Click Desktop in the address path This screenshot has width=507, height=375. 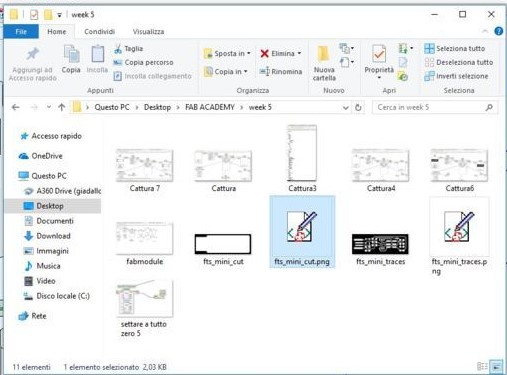(157, 107)
